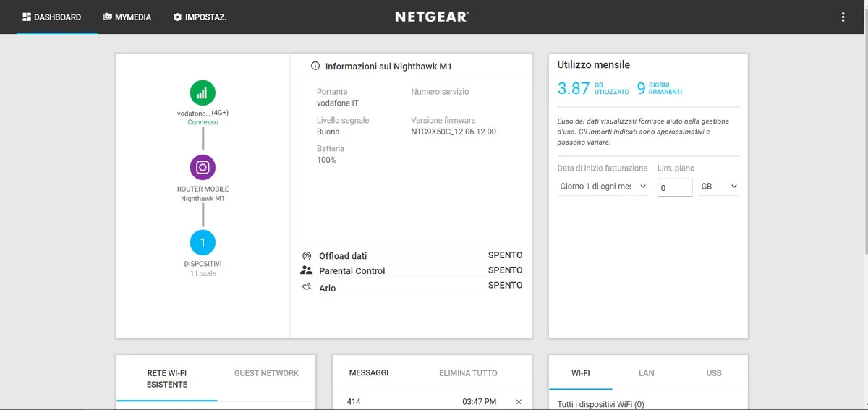
Task: Toggle Arlo SPENTO status
Action: coord(505,285)
